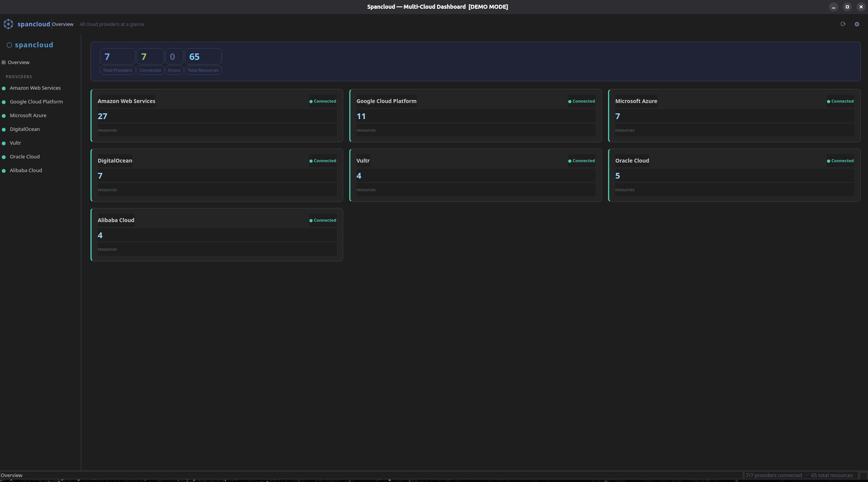The image size is (868, 482).
Task: Select Google Cloud Platform in the sidebar
Action: (x=36, y=102)
